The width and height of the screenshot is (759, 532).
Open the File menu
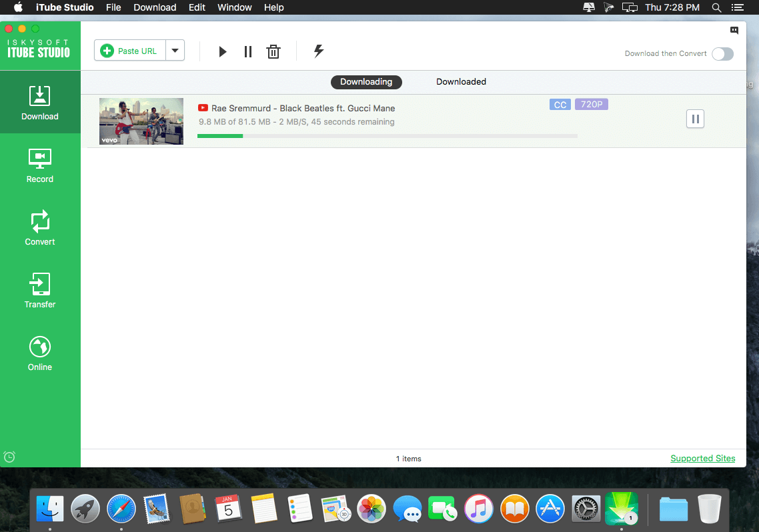click(113, 7)
